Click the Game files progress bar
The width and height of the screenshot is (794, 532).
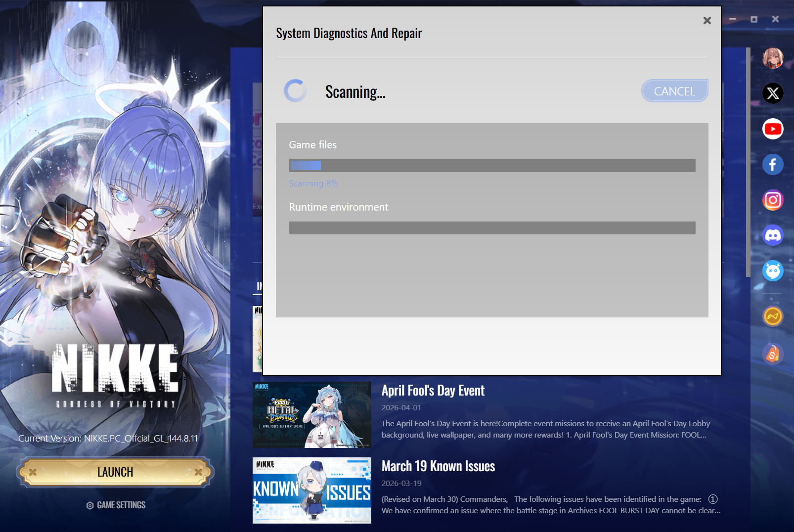492,165
